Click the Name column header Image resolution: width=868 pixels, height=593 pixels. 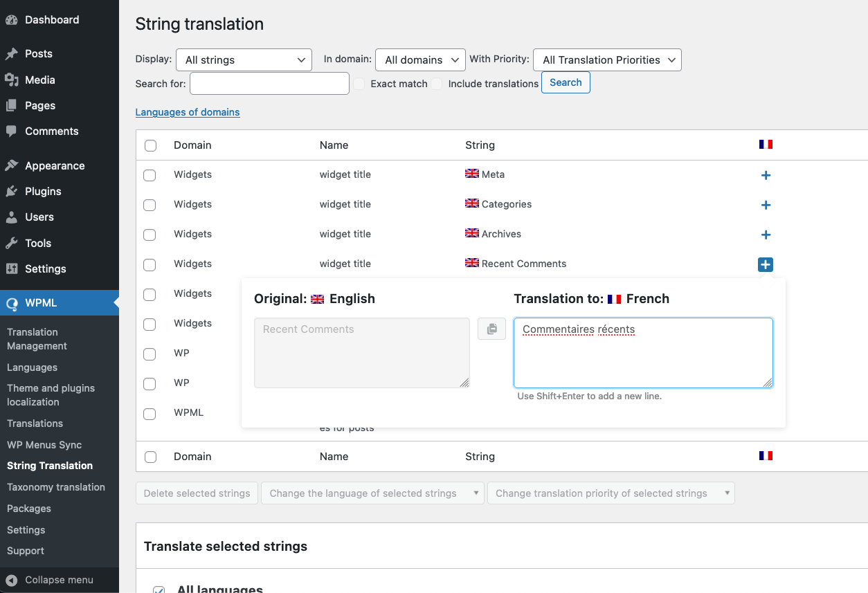(x=334, y=145)
